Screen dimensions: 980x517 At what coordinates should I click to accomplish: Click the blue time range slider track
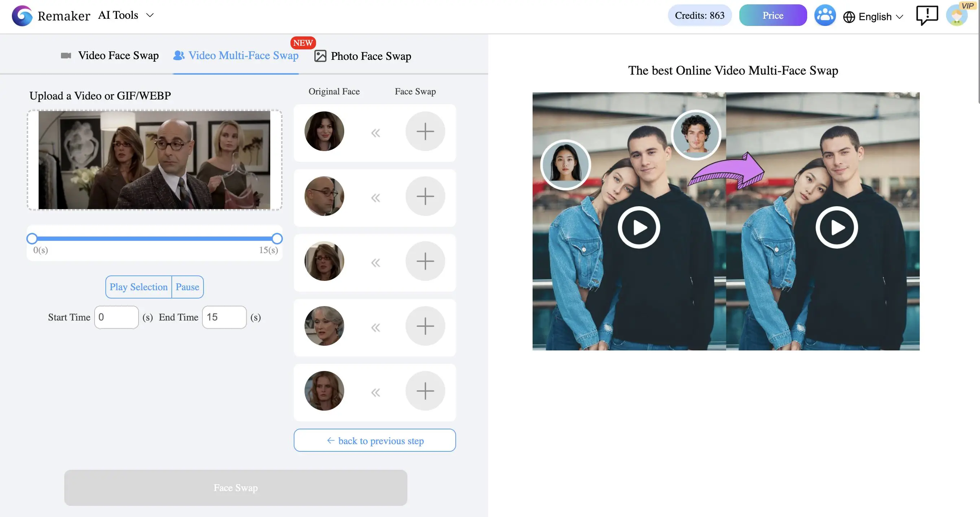[x=154, y=239]
